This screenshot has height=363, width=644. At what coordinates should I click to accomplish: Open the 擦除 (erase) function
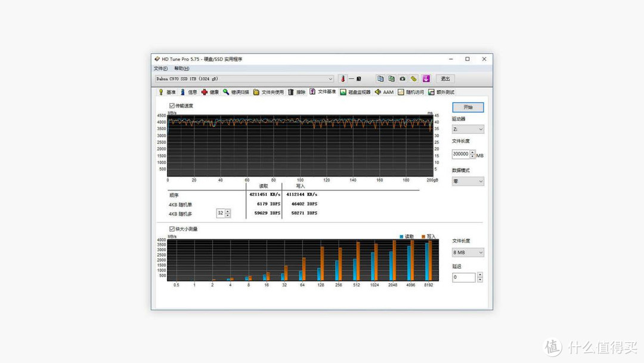[x=296, y=91]
